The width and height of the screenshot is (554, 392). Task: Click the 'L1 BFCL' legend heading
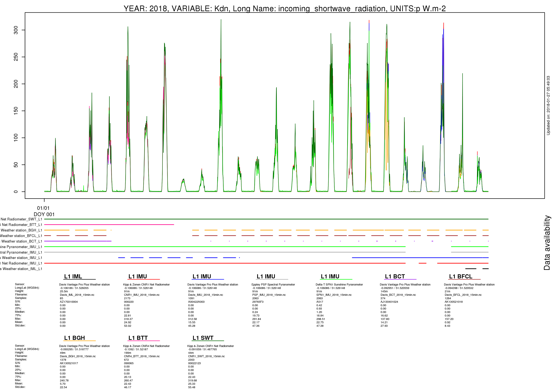(461, 276)
